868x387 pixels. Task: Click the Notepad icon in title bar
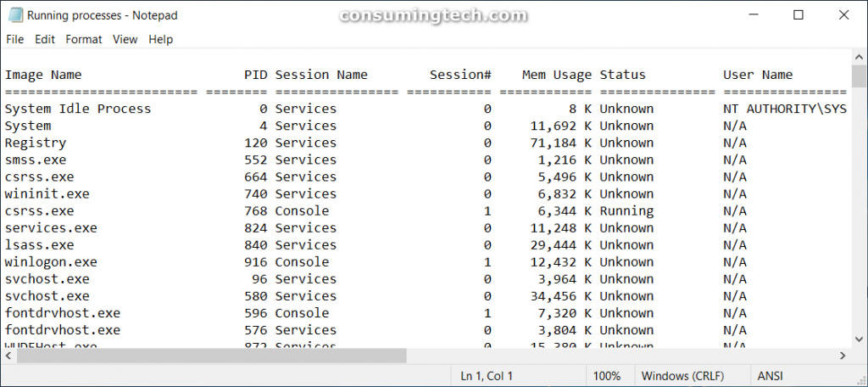15,15
